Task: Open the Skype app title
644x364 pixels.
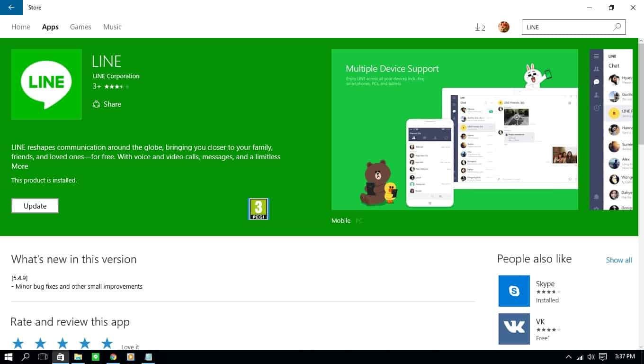Action: 545,284
